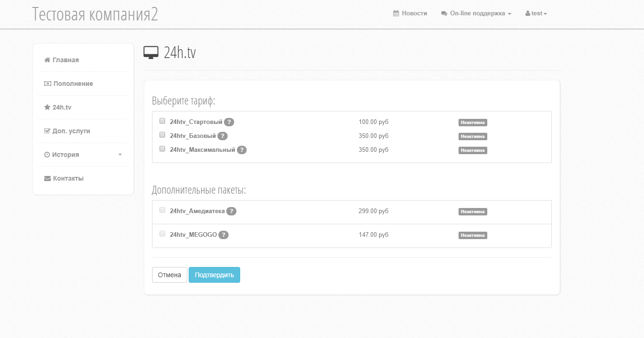The width and height of the screenshot is (644, 338).
Task: Enable the 24htv_Базовый tariff checkbox
Action: click(x=162, y=135)
